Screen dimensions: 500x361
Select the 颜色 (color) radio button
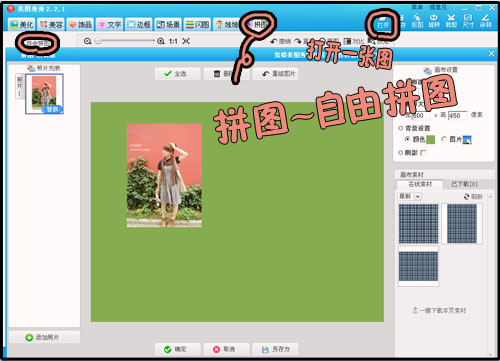click(x=407, y=139)
